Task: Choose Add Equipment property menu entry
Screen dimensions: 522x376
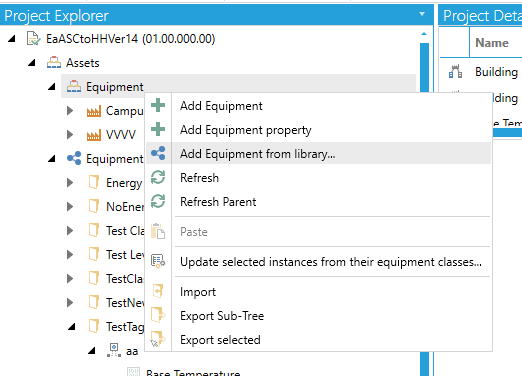Action: [246, 130]
